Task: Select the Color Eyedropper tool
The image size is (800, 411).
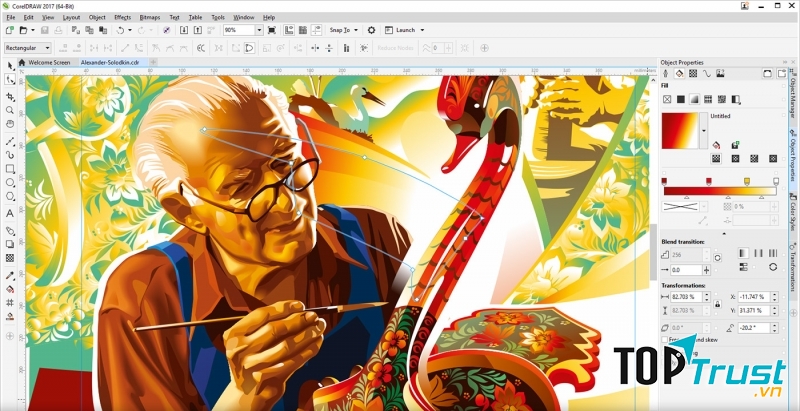Action: (x=10, y=275)
